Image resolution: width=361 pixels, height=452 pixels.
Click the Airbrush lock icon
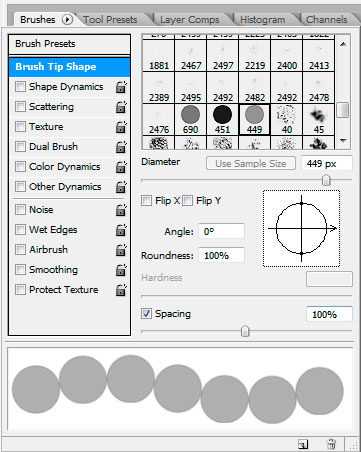pyautogui.click(x=121, y=250)
